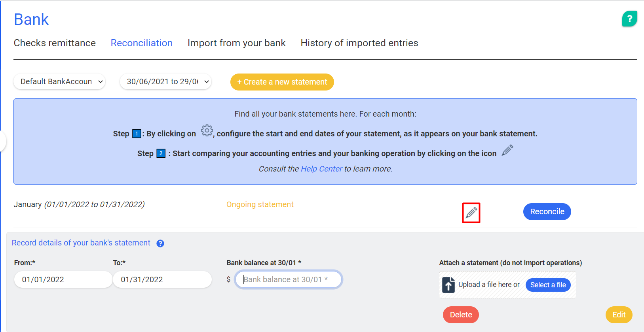Click the From date field 01/01/2022

pyautogui.click(x=63, y=280)
